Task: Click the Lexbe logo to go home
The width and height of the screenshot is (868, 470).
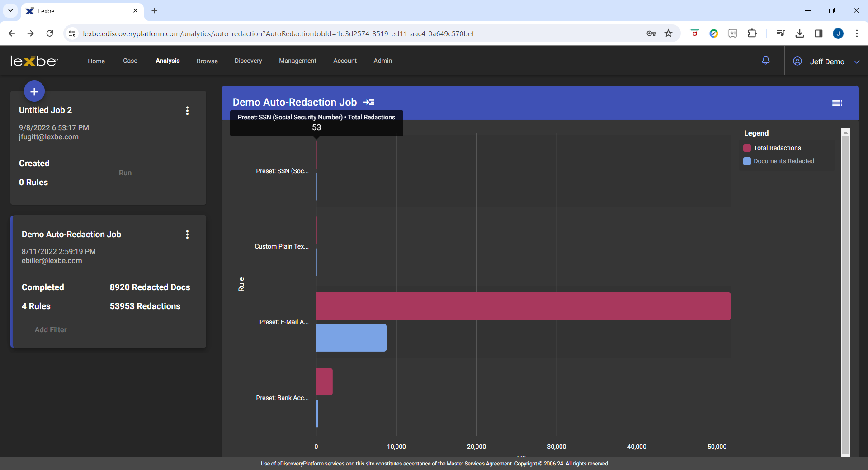Action: [33, 61]
